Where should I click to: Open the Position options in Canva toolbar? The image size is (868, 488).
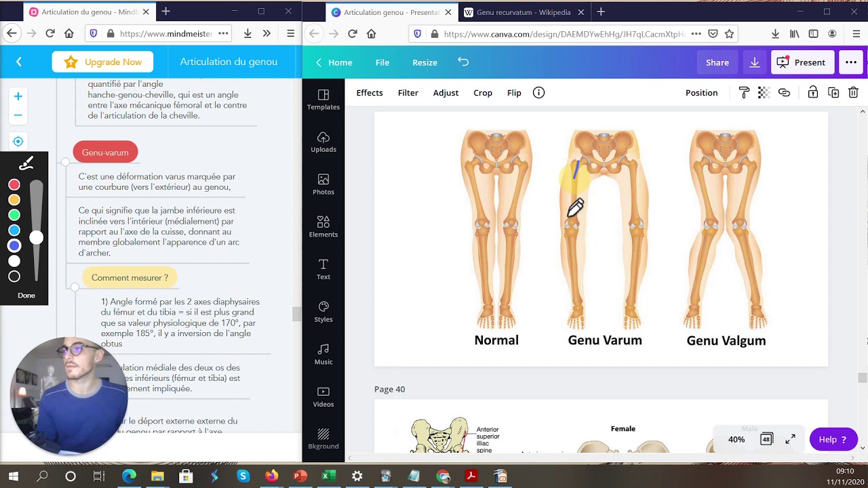point(701,93)
